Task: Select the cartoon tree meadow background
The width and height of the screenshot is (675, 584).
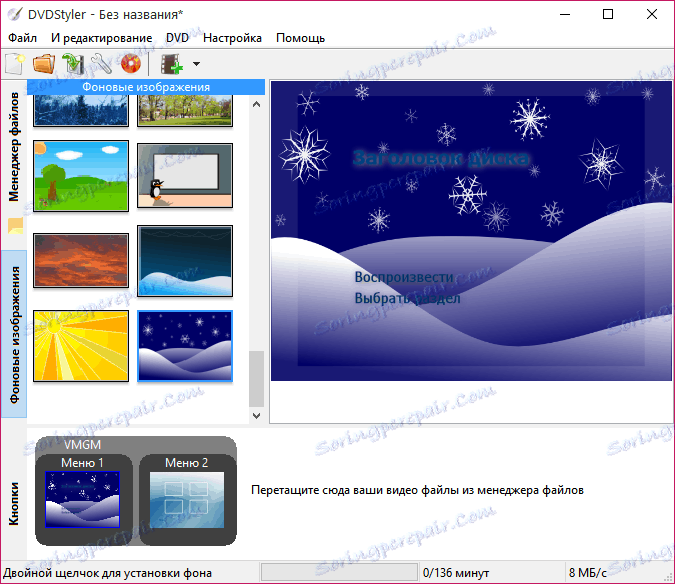Action: 81,176
